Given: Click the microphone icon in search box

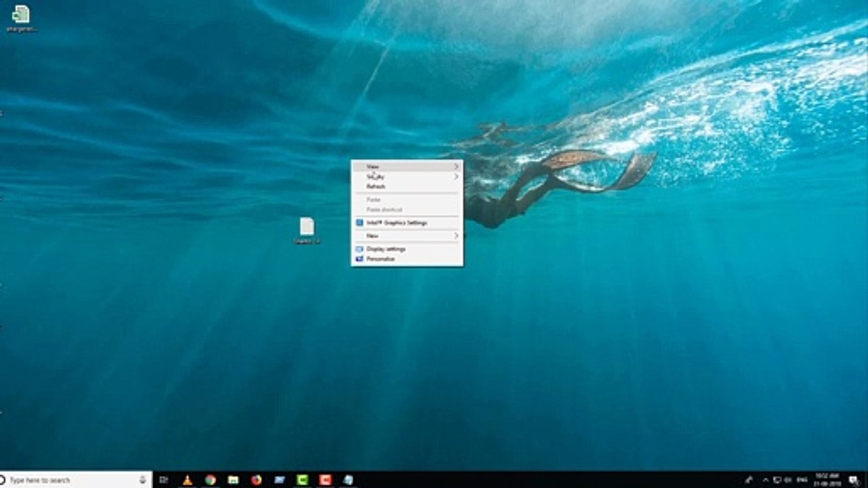Looking at the screenshot, I should click(x=142, y=480).
